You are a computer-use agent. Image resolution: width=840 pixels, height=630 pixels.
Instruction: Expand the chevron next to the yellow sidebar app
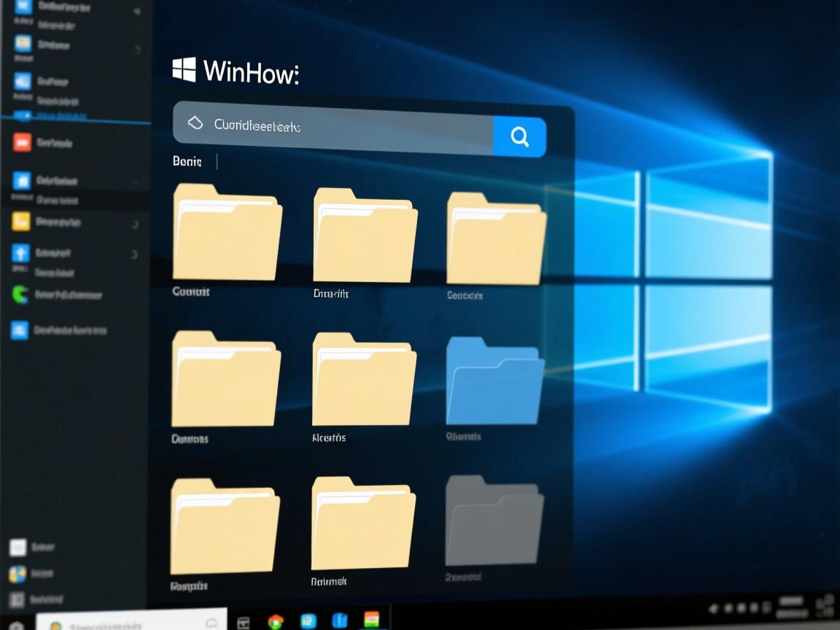(136, 224)
